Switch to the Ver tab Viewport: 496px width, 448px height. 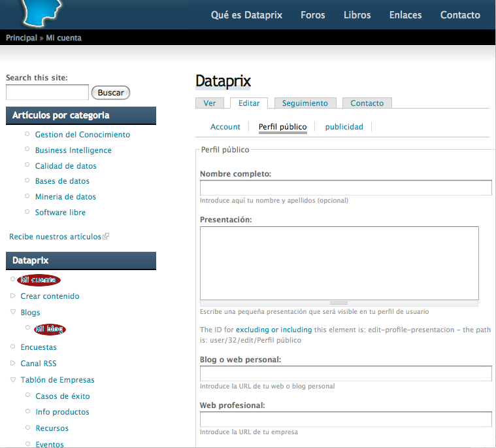pos(209,103)
